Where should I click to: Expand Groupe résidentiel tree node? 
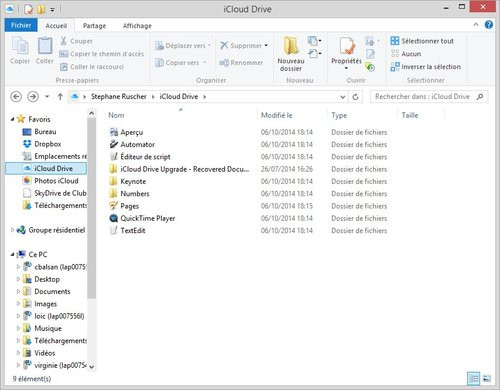pos(12,230)
